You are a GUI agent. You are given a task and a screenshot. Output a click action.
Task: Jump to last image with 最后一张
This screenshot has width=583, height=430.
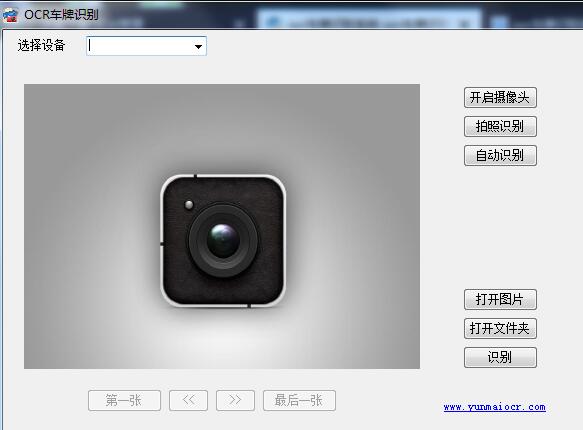299,400
